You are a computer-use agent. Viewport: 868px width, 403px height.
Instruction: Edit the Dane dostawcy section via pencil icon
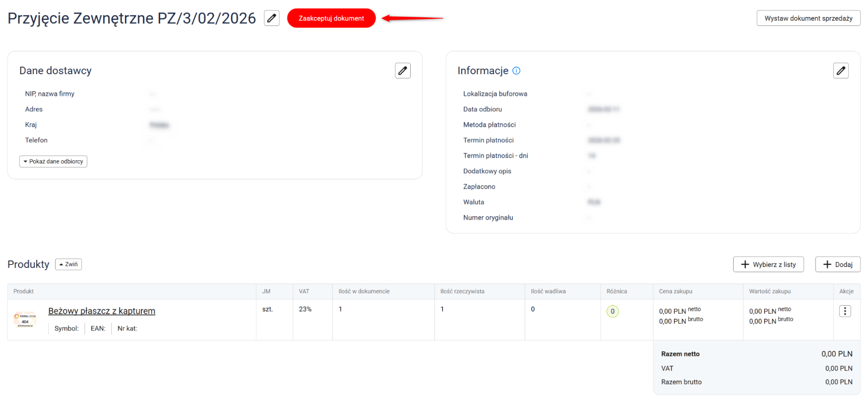(x=403, y=70)
